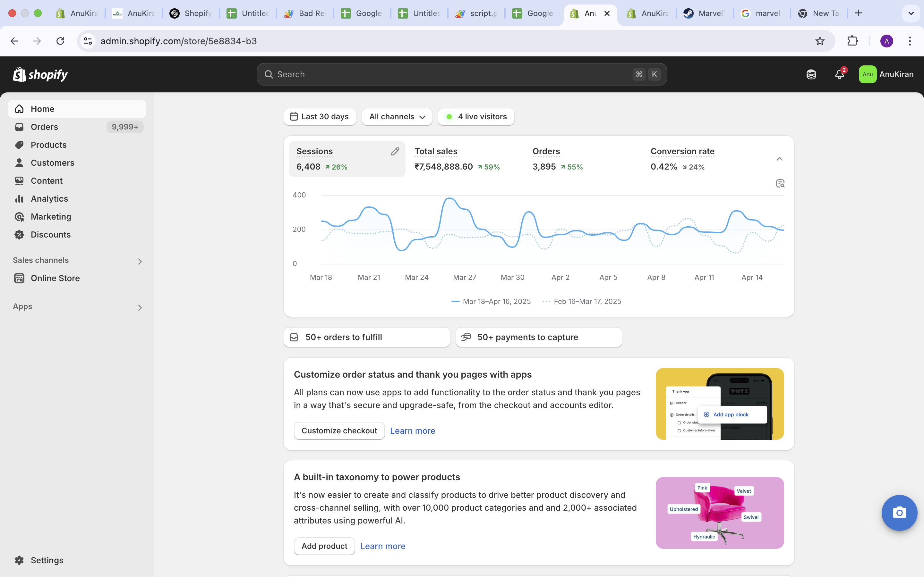This screenshot has width=924, height=577.
Task: Click the green AnuKiran avatar swatch
Action: 867,74
